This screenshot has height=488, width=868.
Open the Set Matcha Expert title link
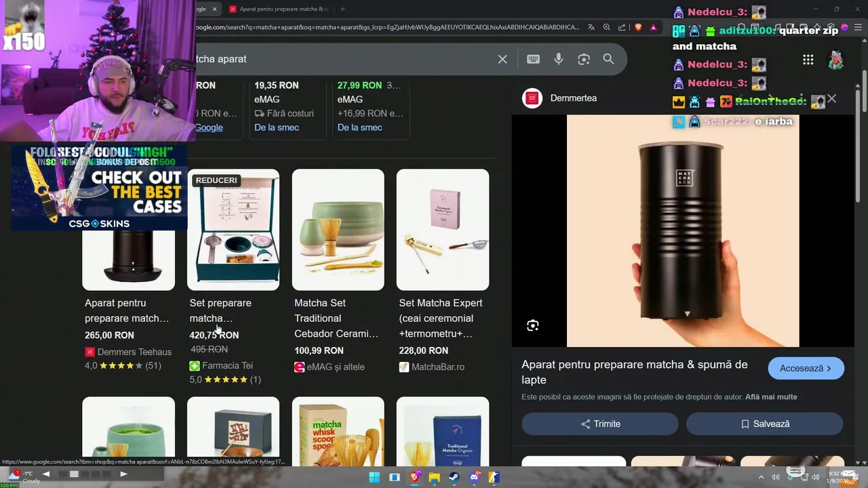441,318
